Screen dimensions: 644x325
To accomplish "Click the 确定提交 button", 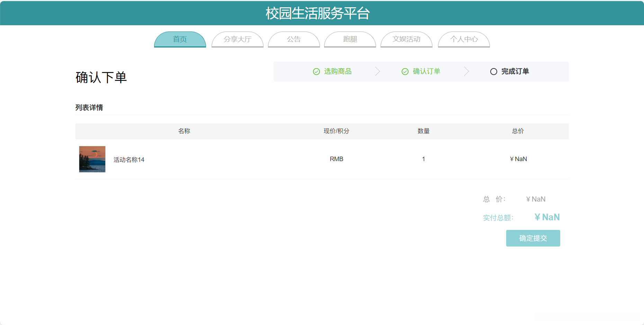I will pos(533,238).
